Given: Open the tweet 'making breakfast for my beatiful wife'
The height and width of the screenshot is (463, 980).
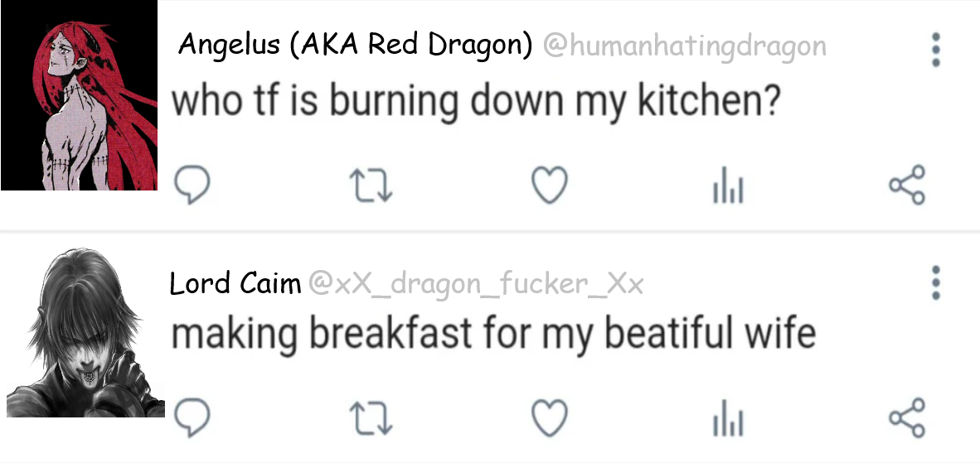Looking at the screenshot, I should [x=493, y=334].
